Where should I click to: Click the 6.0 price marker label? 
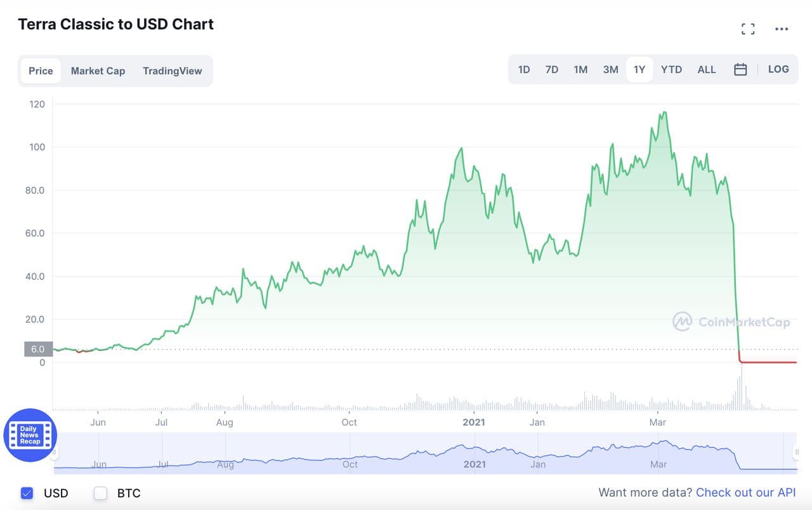point(38,349)
